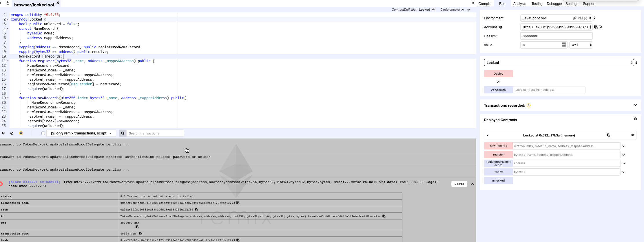Copy the from address icon

coord(196,210)
